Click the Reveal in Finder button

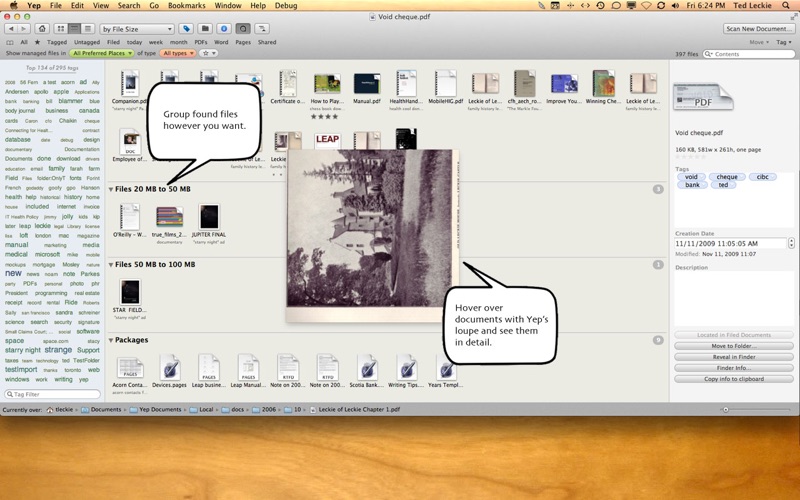click(x=735, y=356)
